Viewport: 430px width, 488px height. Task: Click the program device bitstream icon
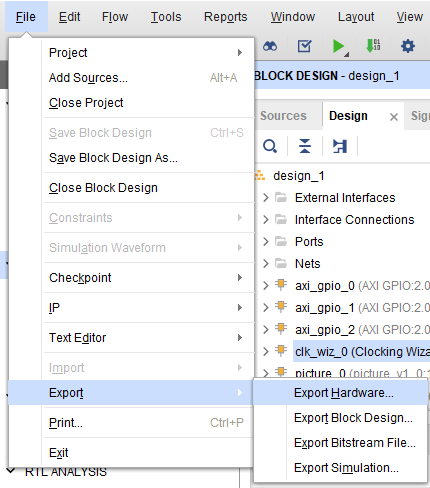(373, 46)
